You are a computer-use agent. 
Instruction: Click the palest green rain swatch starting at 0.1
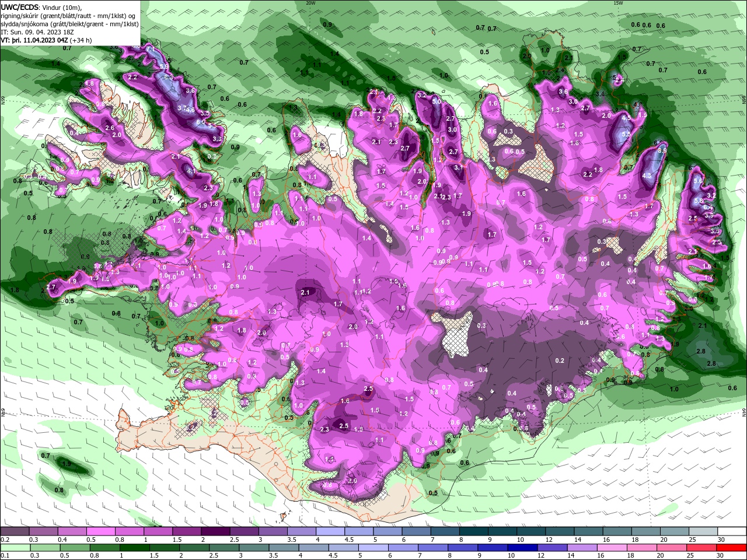click(16, 548)
